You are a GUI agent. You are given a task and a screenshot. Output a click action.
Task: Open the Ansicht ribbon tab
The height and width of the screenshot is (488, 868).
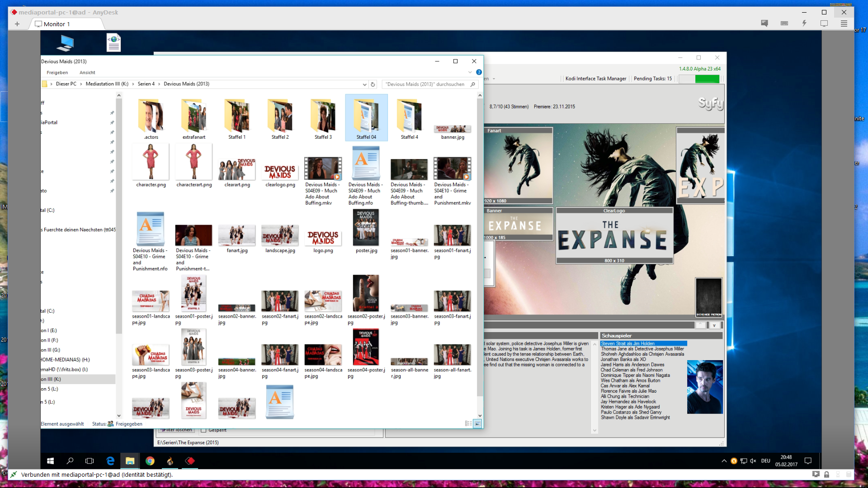point(87,72)
